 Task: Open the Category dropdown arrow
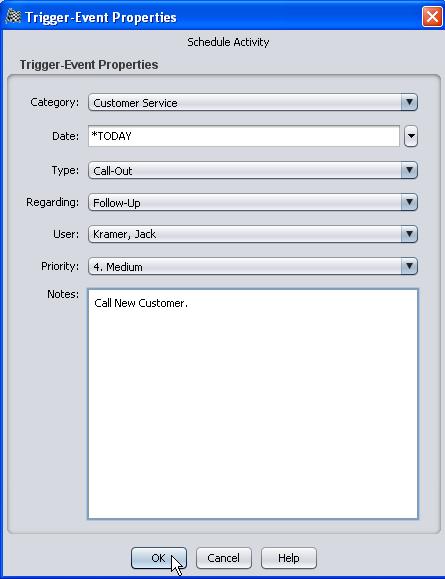409,102
